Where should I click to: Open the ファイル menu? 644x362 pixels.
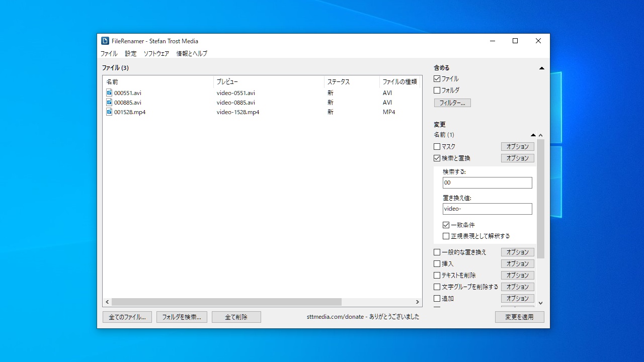[x=109, y=53]
